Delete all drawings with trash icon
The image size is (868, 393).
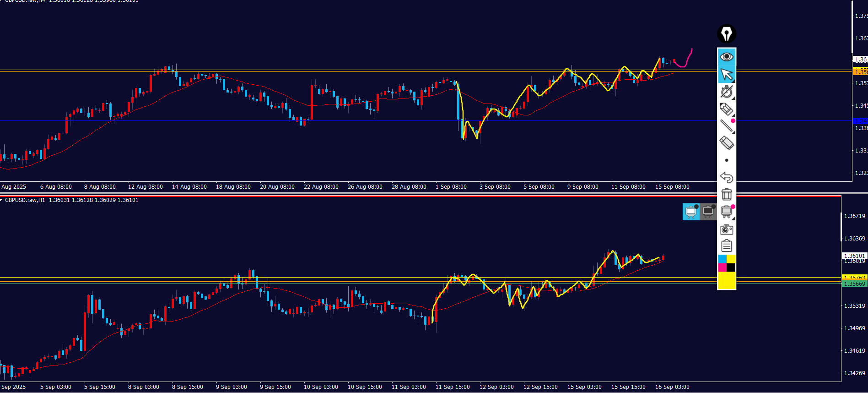726,194
